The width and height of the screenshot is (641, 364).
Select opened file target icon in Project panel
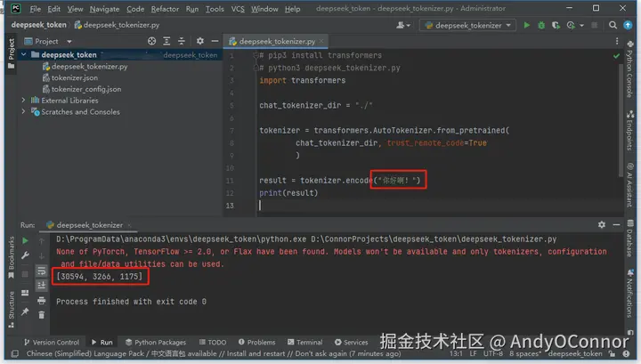[x=151, y=41]
